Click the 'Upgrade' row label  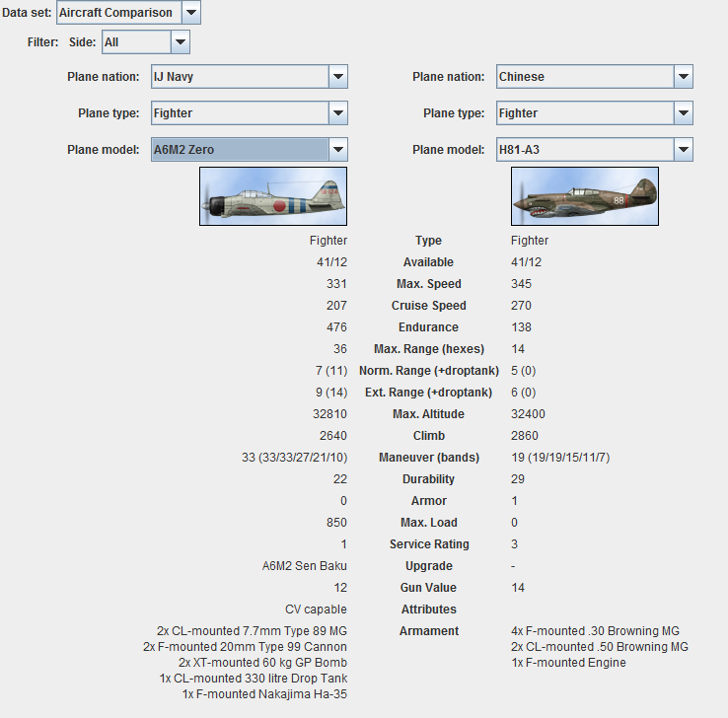coord(429,566)
